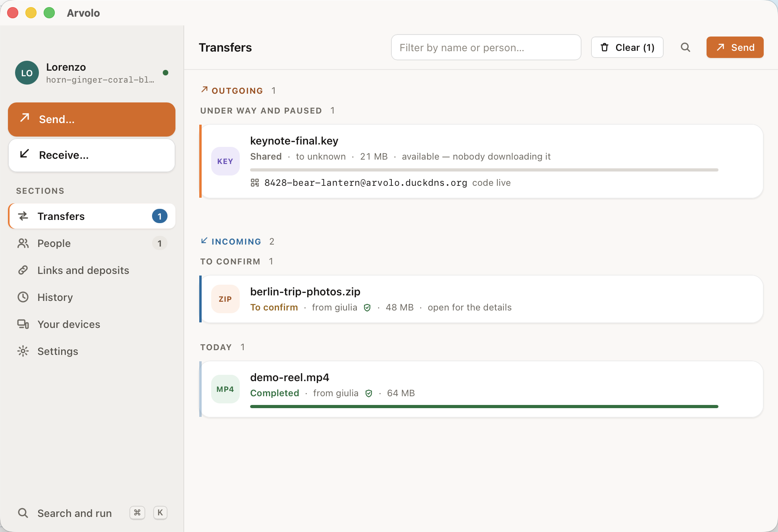Click verified shield next to berlin-trip-photos sender
Viewport: 778px width, 532px height.
[367, 308]
